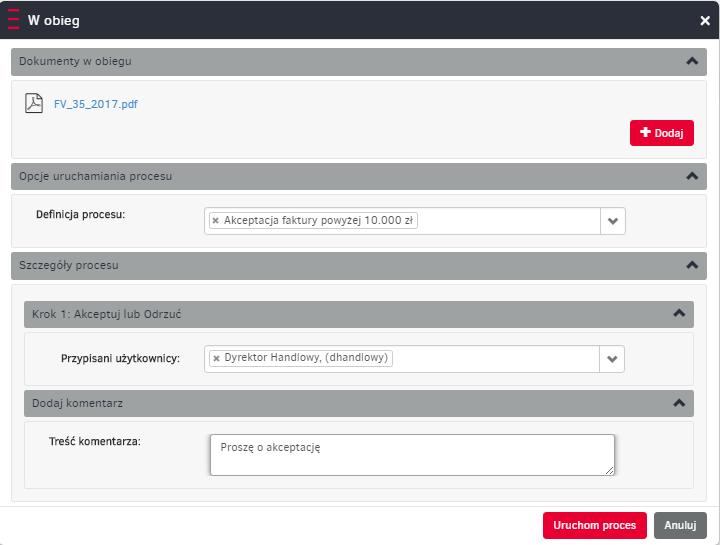Remove the Akceptacja faktury powyżej 10.000 zł tag
720x545 pixels.
coord(215,221)
